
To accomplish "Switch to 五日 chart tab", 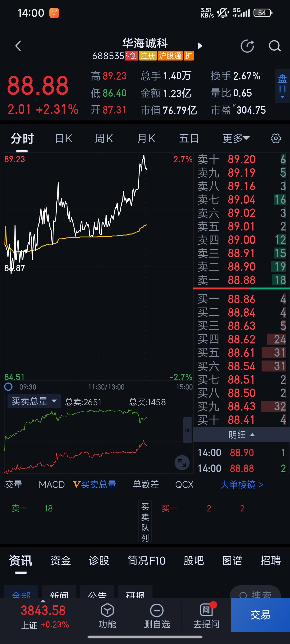I will (189, 138).
